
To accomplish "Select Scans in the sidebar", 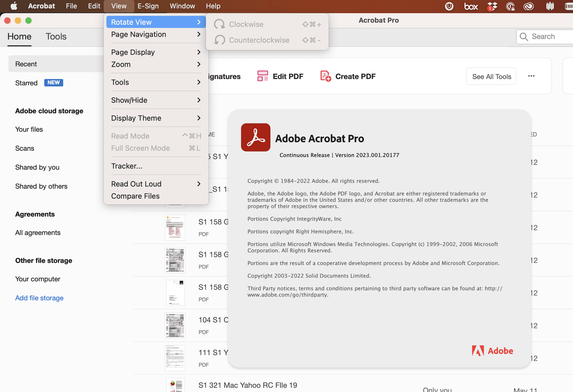I will 24,148.
